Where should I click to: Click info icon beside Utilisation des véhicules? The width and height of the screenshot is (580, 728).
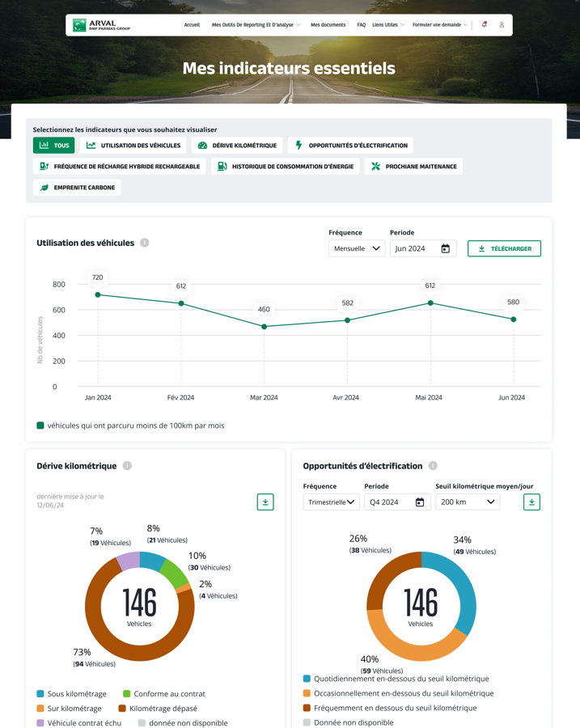[x=145, y=243]
